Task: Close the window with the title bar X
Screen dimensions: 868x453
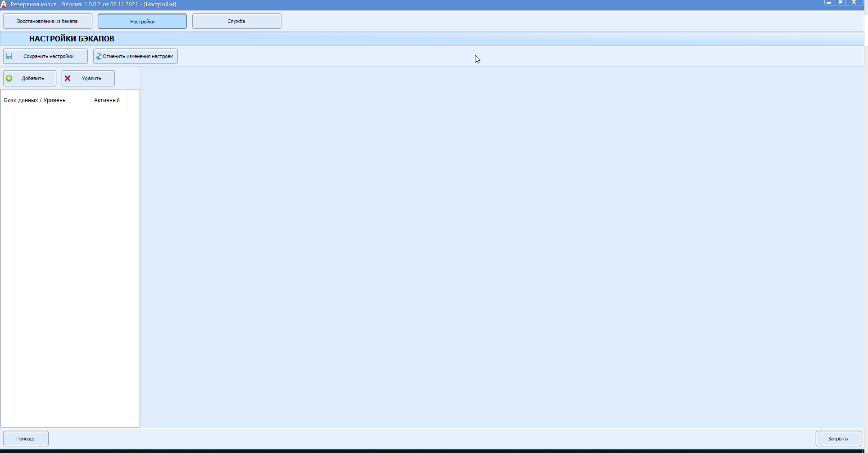Action: [854, 2]
